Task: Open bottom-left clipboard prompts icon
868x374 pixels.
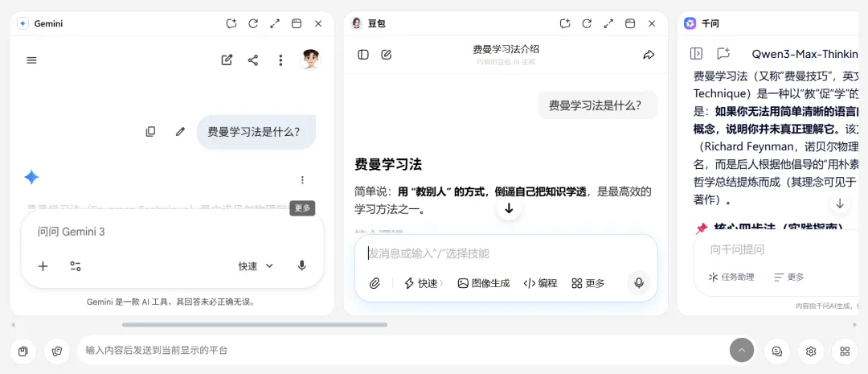Action: point(23,351)
